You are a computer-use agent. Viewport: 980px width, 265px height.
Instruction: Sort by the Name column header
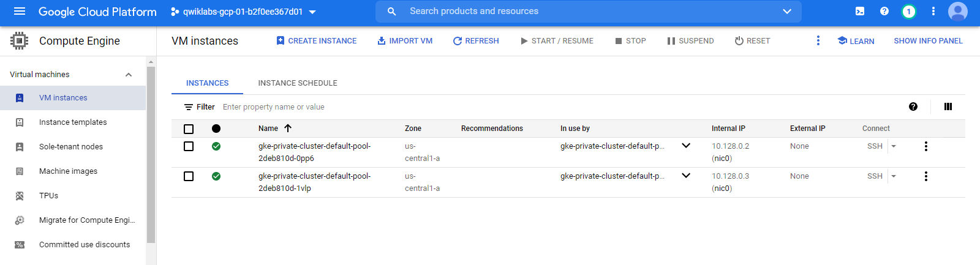point(268,129)
